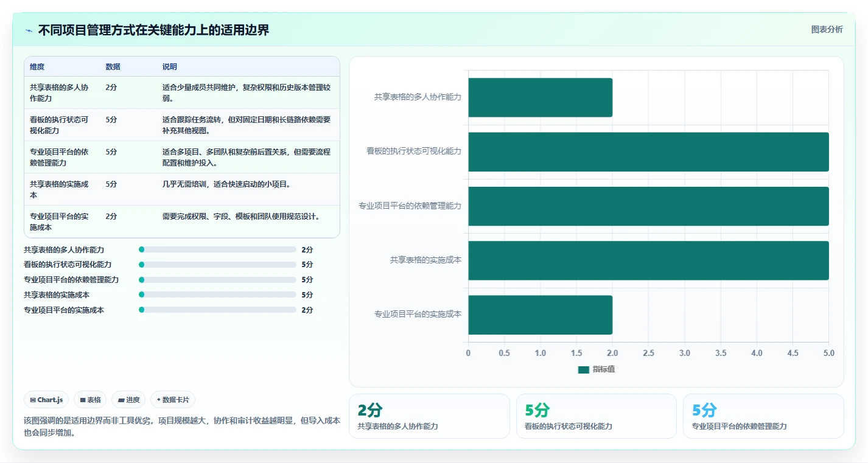This screenshot has height=463, width=868.
Task: Click summary paragraph 该图强调的是适用边界
Action: (182, 426)
